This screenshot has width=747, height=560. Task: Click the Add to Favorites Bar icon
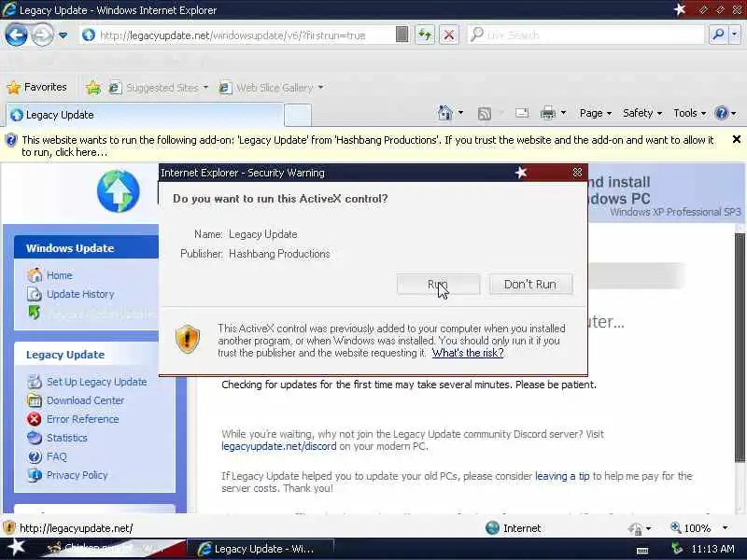(x=93, y=87)
